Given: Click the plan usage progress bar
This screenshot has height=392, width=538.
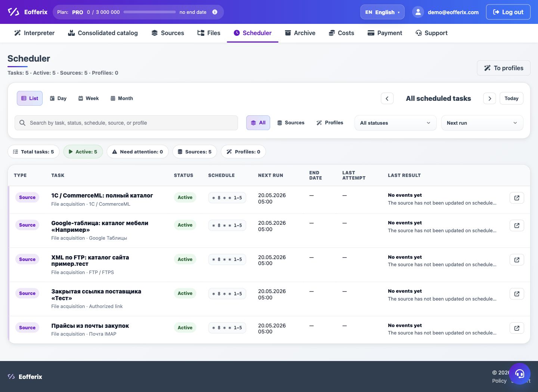Looking at the screenshot, I should pyautogui.click(x=149, y=12).
